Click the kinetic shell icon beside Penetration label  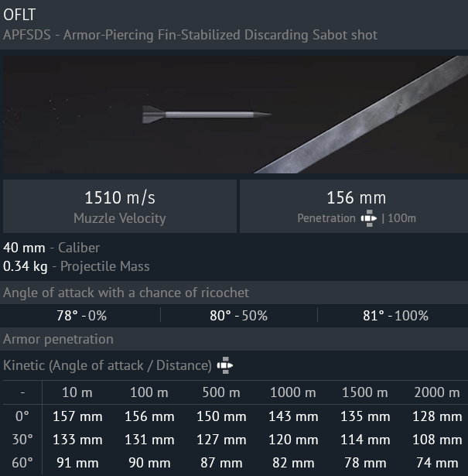pyautogui.click(x=369, y=218)
